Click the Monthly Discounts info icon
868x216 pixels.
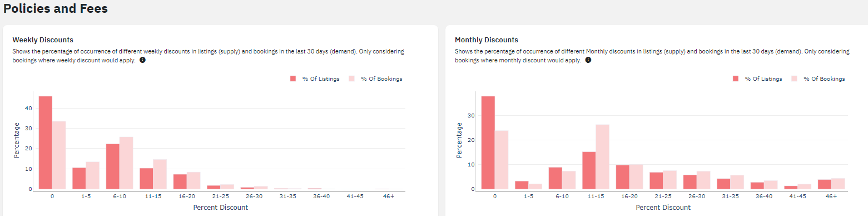(588, 60)
